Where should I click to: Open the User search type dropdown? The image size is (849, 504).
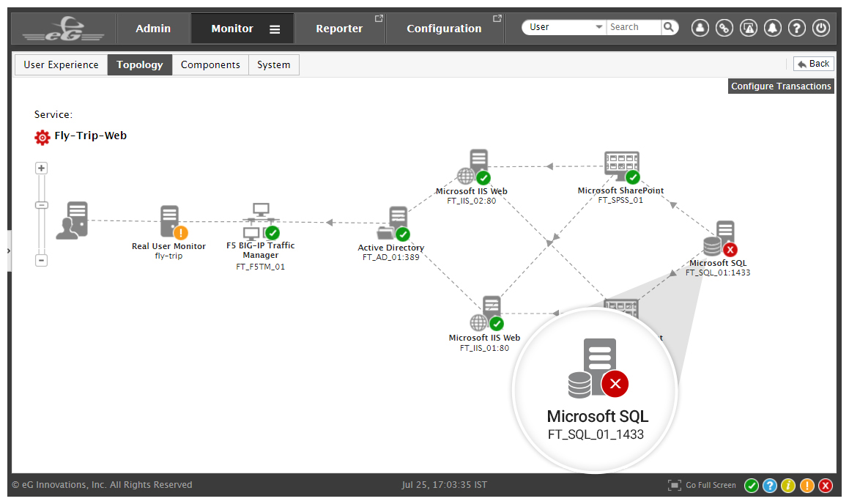click(x=563, y=27)
